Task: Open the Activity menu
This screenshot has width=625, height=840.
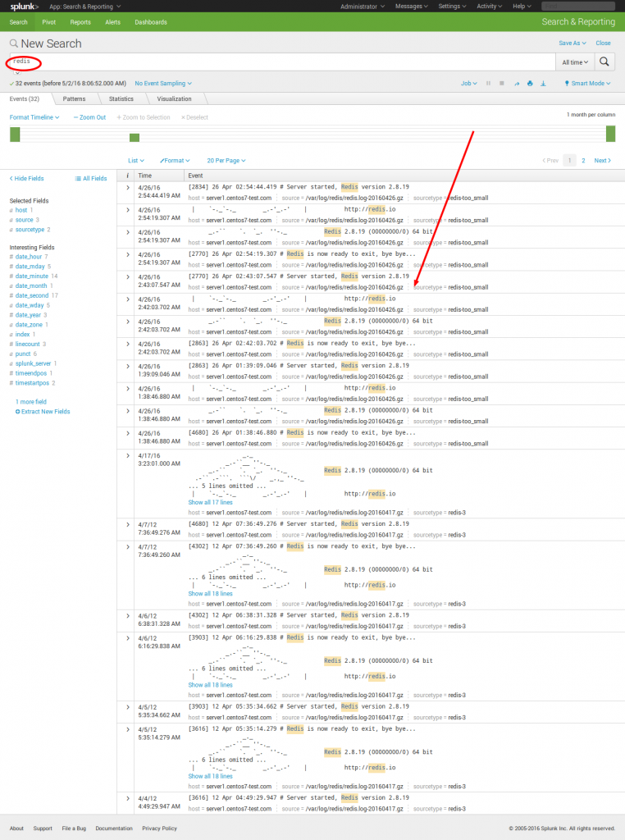Action: coord(490,7)
